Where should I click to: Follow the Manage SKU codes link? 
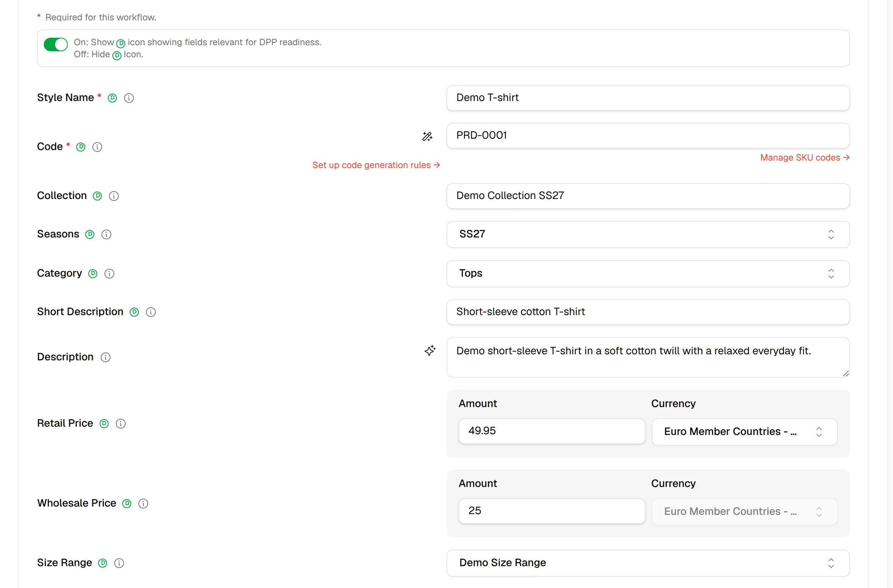(805, 158)
